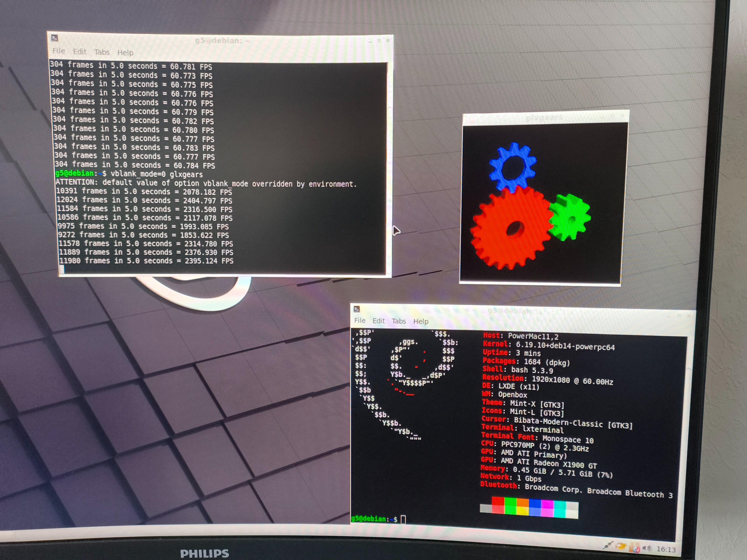Click the 'Network: 1 Gbps' line
747x560 pixels.
(x=511, y=478)
